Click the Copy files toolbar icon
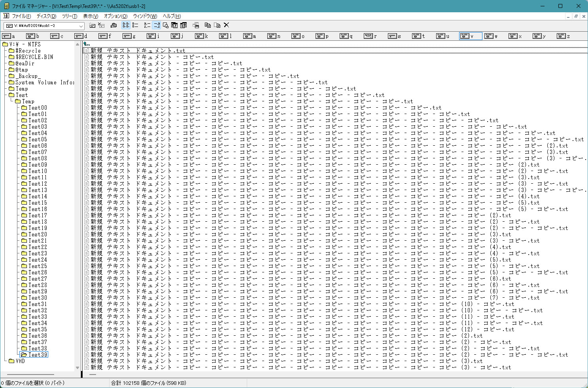The image size is (588, 388). click(208, 25)
